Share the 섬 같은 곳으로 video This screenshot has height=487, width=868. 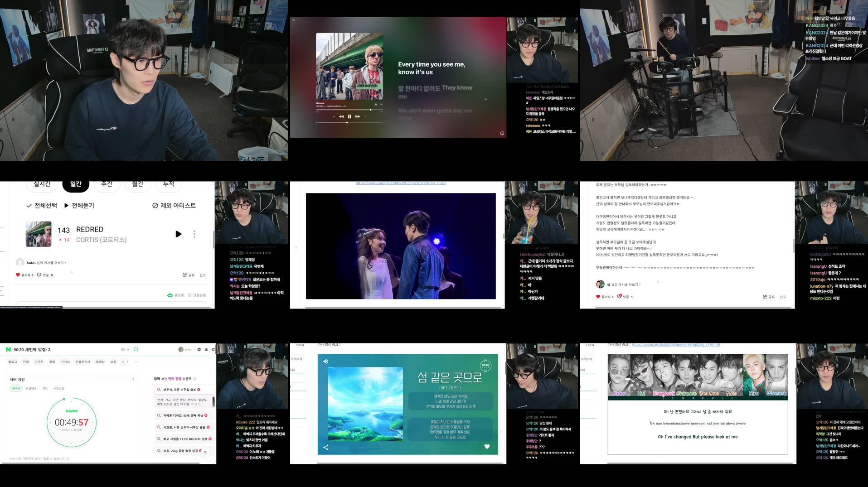(x=325, y=447)
